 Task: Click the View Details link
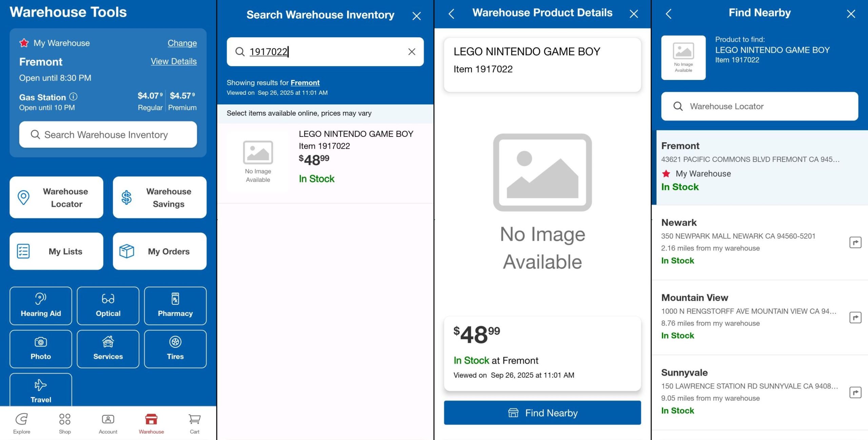[174, 61]
